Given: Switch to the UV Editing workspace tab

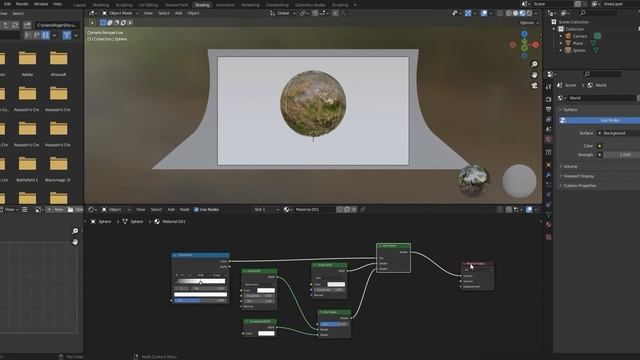Looking at the screenshot, I should click(x=148, y=5).
